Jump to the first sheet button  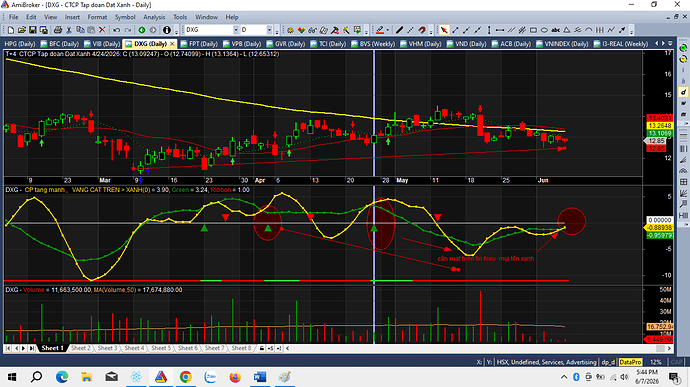[8, 348]
